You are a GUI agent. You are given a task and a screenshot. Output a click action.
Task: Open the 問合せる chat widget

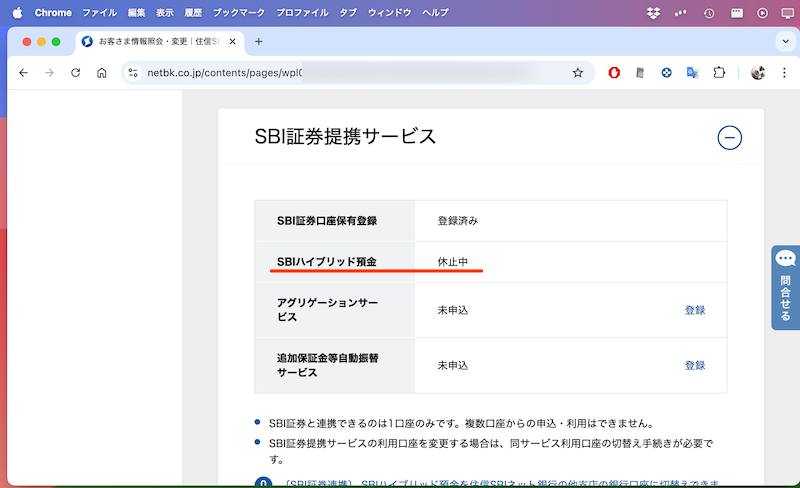pos(785,287)
